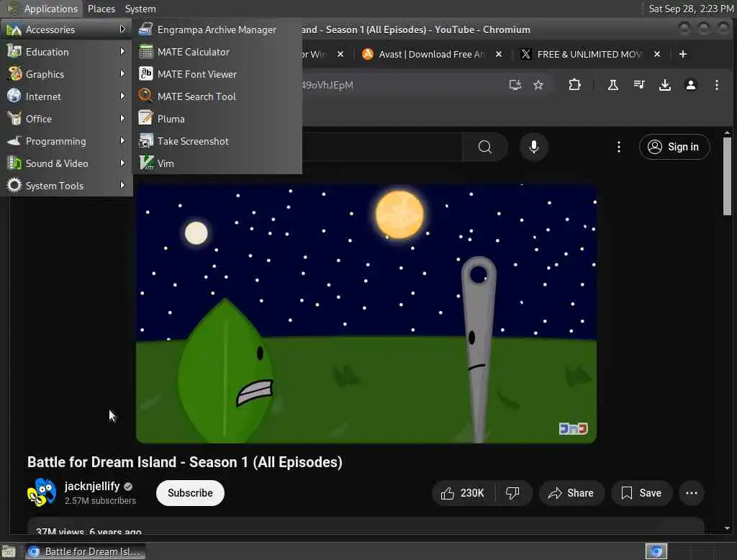
Task: Open a new Chromium tab
Action: click(683, 54)
